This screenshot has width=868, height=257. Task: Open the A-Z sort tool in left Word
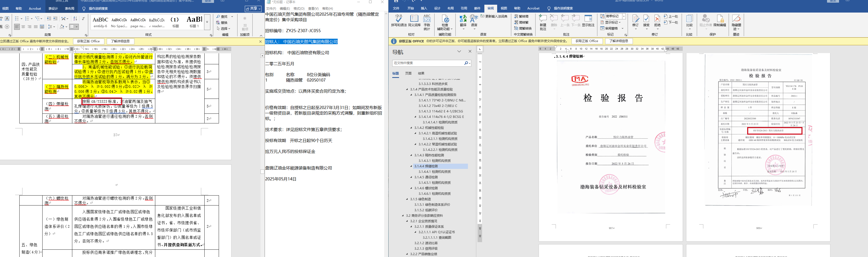click(75, 18)
